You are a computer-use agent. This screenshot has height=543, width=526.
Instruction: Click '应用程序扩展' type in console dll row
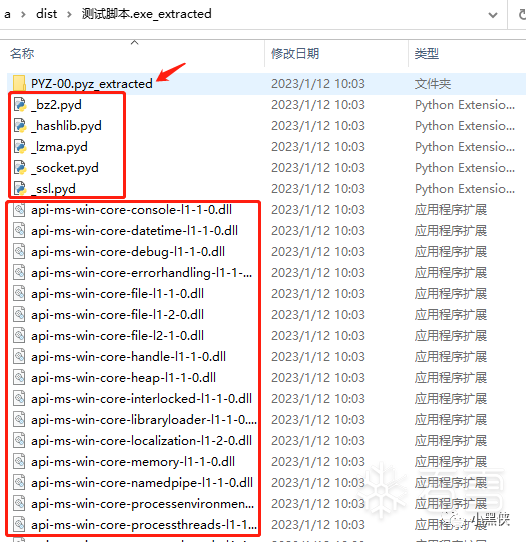451,210
